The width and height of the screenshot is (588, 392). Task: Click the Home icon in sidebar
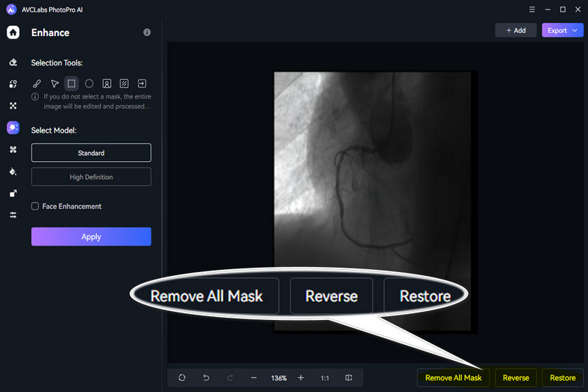coord(12,32)
